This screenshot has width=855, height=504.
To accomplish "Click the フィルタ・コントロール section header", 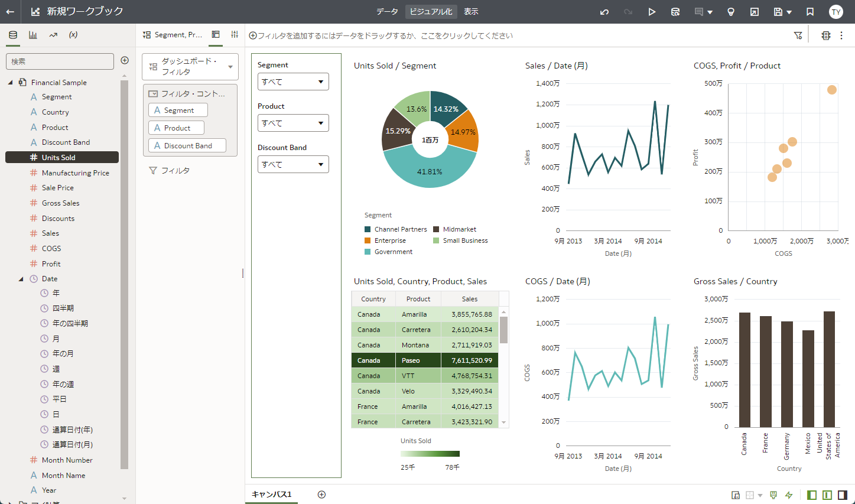I will pos(190,93).
